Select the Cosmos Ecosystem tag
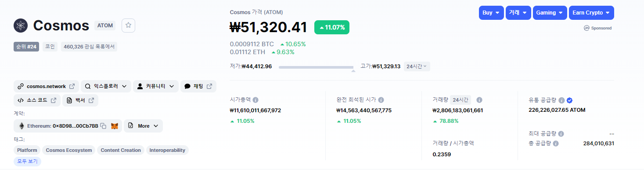Screen dimensions: 644x173 69,150
